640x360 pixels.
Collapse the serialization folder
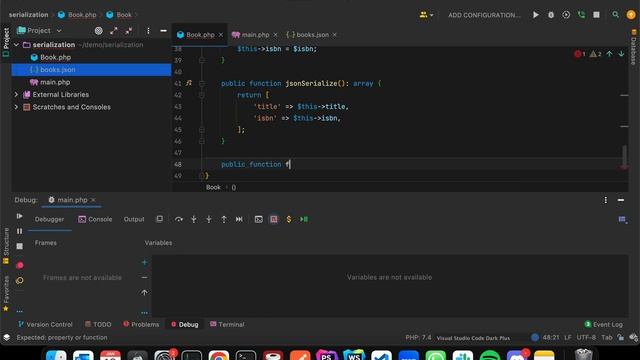coord(16,45)
